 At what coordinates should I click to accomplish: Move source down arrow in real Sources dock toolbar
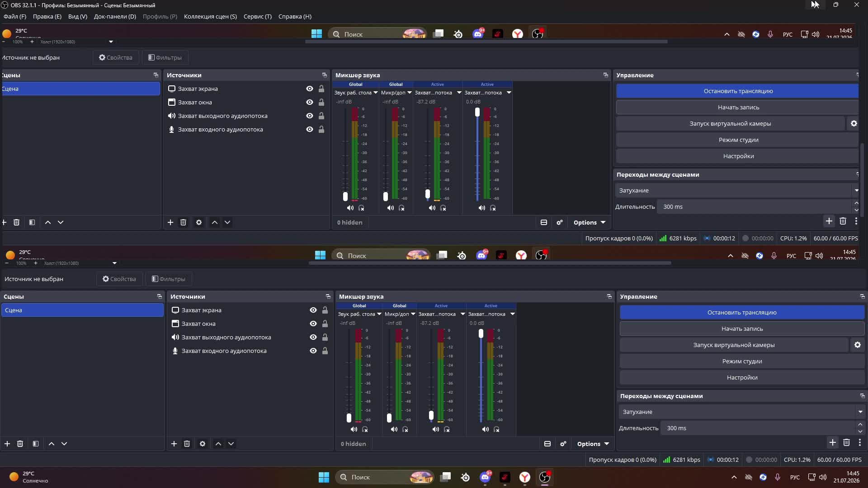[231, 444]
